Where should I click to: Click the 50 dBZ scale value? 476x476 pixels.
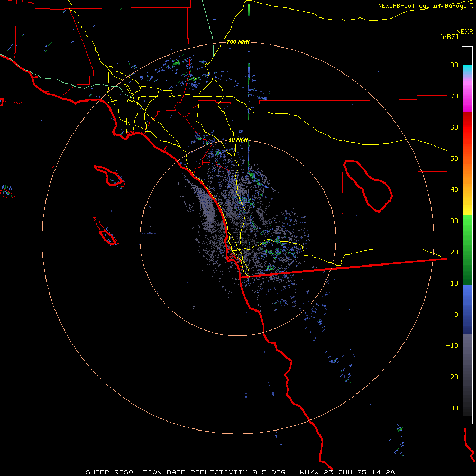(x=454, y=159)
